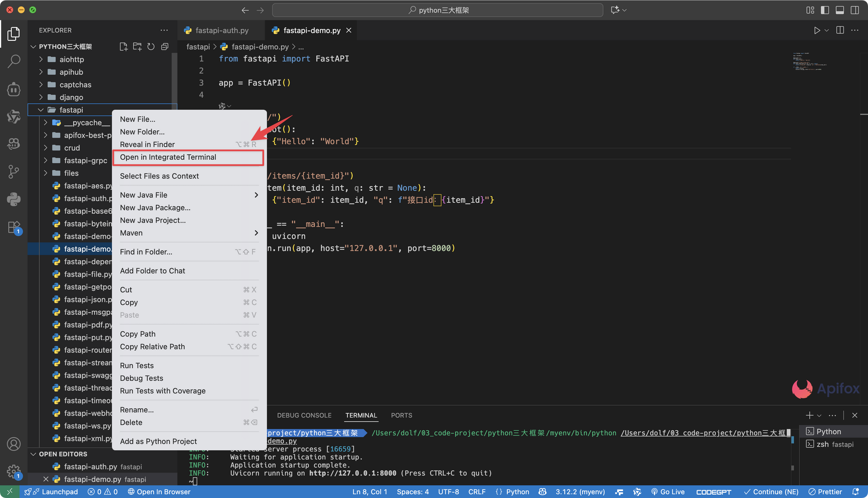Click the Manage gear icon at bottom
This screenshot has height=498, width=868.
[x=13, y=472]
